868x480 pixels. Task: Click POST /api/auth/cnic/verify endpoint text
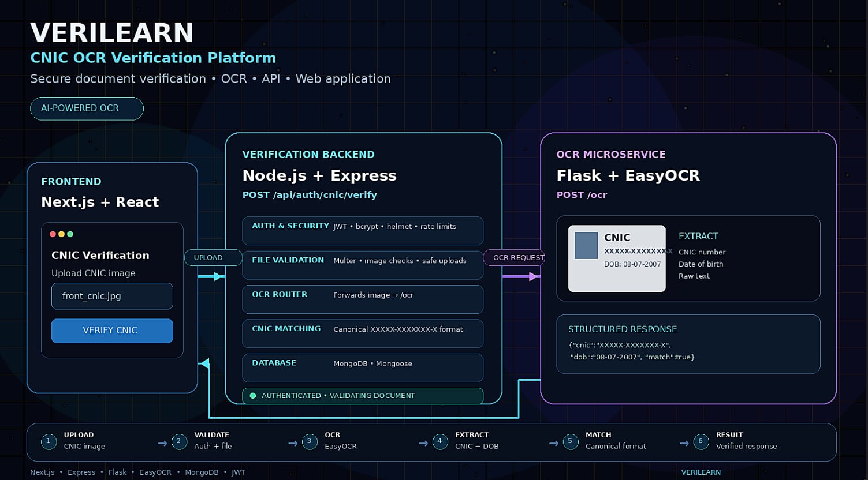coord(310,195)
